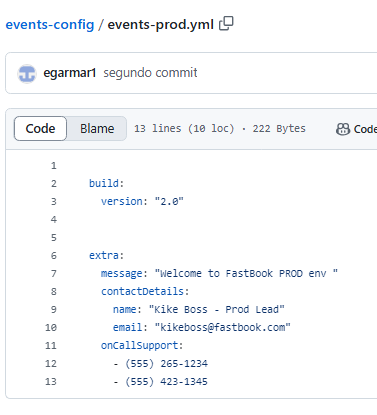Screen dimensions: 377x415
Task: Select line number 3 beside version
Action: point(53,202)
